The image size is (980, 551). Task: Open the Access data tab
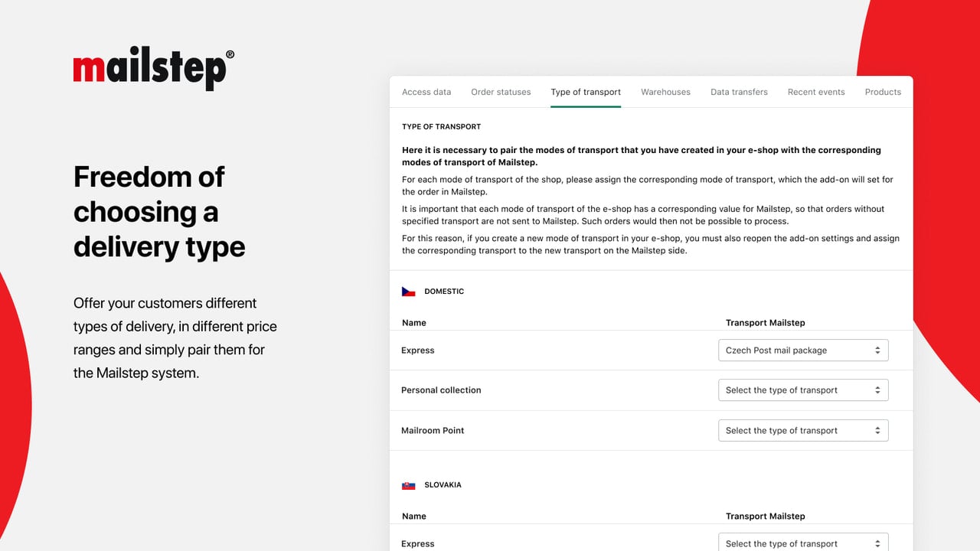tap(426, 92)
